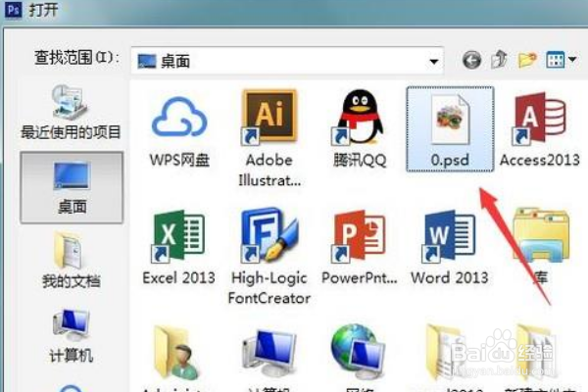Select the Access2013 shortcut
This screenshot has width=588, height=392.
coord(540,128)
